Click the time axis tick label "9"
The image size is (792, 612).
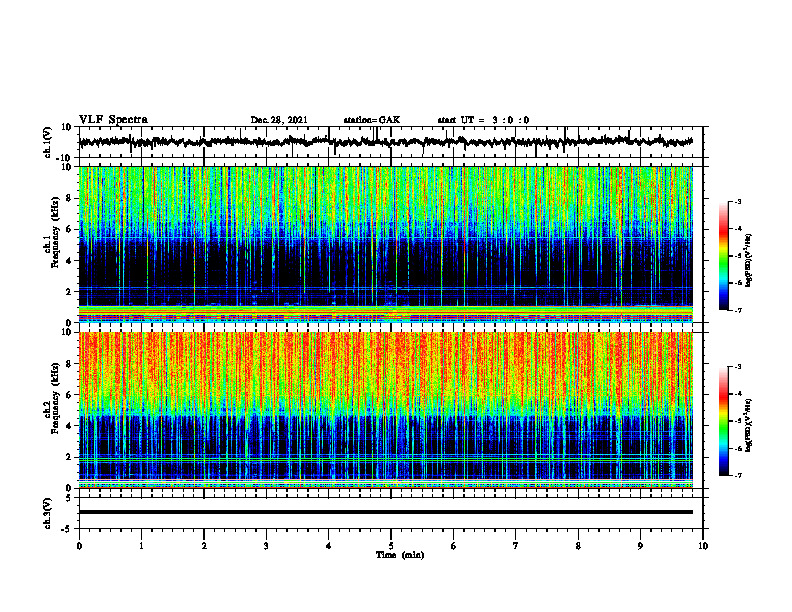point(640,546)
